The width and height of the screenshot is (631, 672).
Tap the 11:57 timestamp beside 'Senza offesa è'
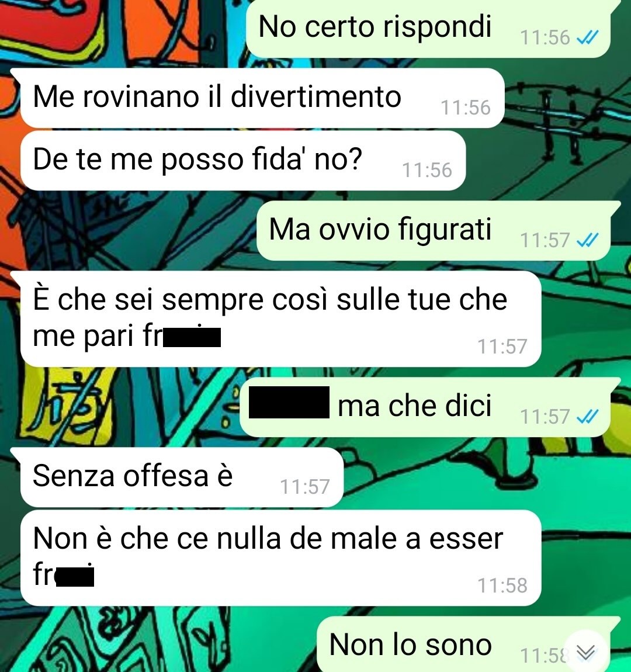pos(304,487)
